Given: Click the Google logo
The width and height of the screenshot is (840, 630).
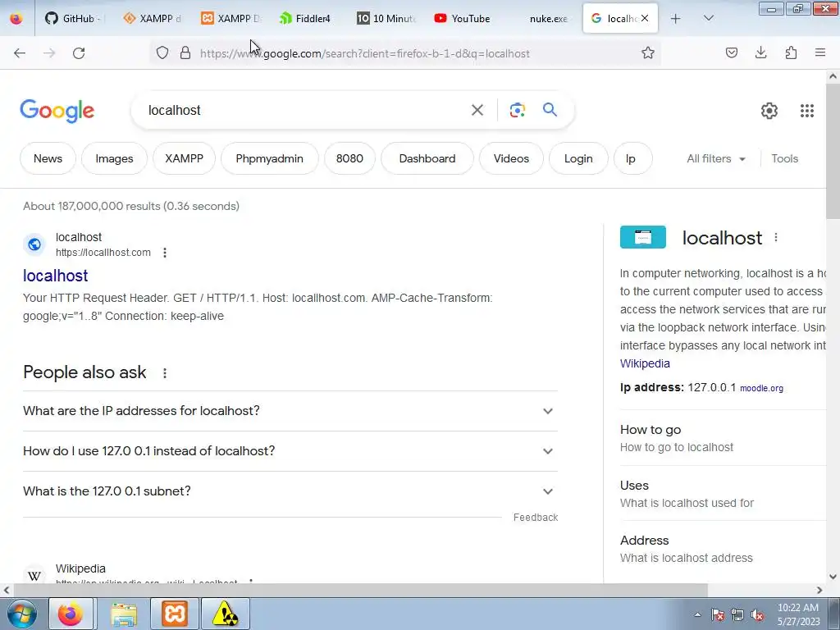Looking at the screenshot, I should (57, 111).
